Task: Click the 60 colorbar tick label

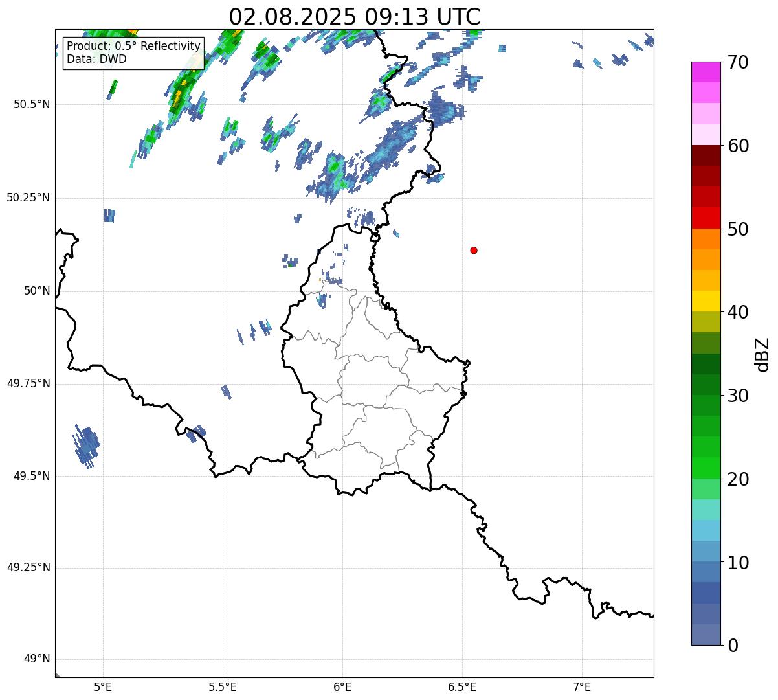Action: click(x=738, y=146)
